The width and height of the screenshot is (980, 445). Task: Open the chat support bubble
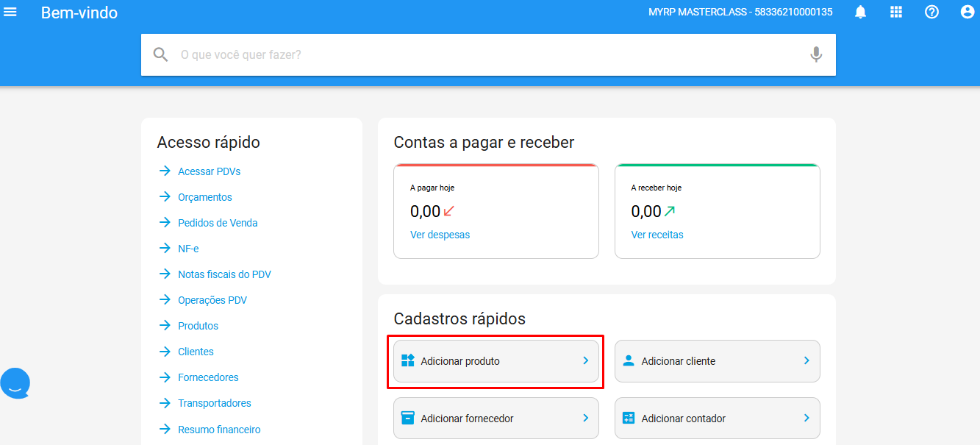[x=15, y=383]
